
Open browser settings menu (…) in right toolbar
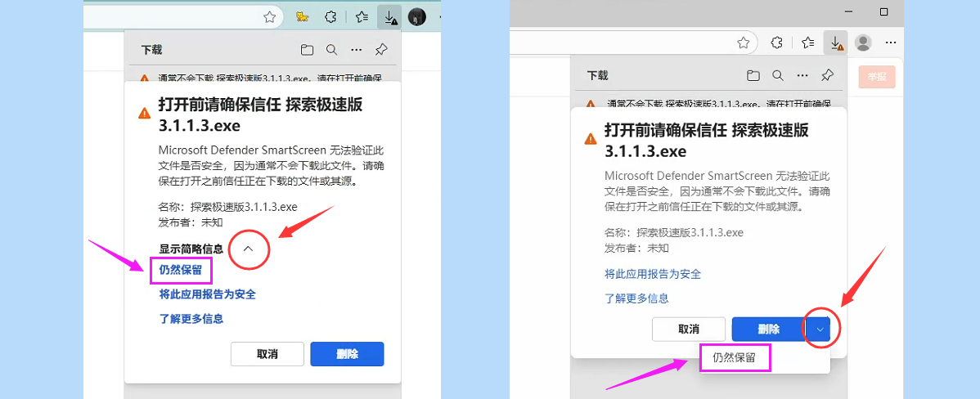point(890,42)
